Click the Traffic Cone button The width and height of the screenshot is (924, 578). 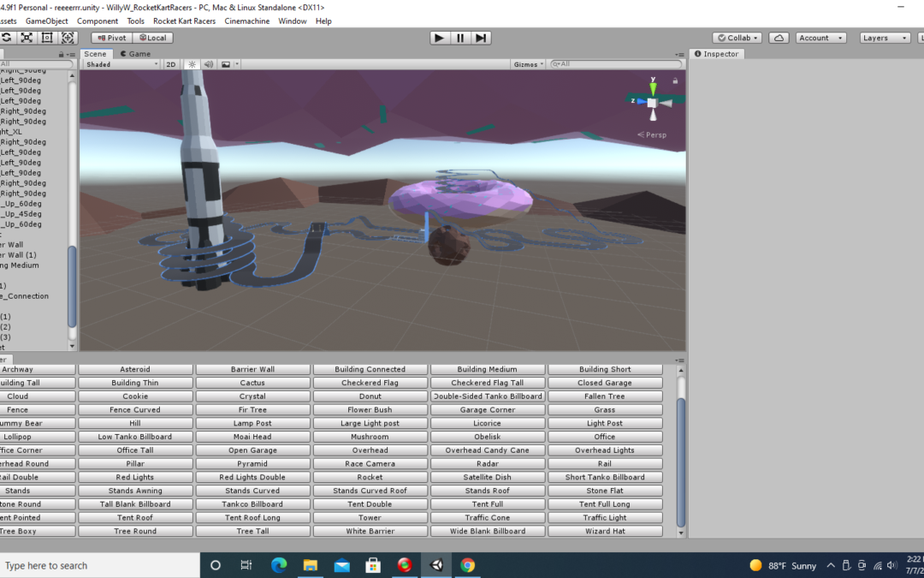point(488,517)
